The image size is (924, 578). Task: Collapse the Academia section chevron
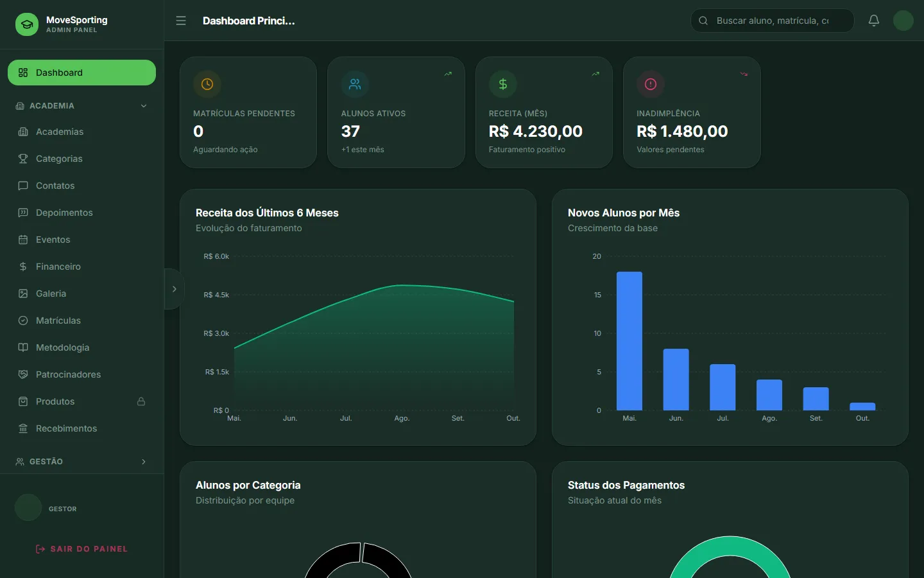144,106
